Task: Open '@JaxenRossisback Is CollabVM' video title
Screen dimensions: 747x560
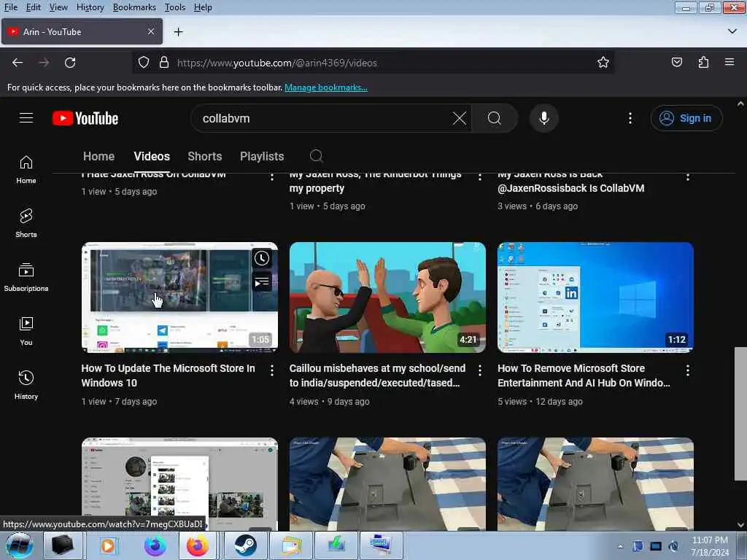Action: click(570, 184)
